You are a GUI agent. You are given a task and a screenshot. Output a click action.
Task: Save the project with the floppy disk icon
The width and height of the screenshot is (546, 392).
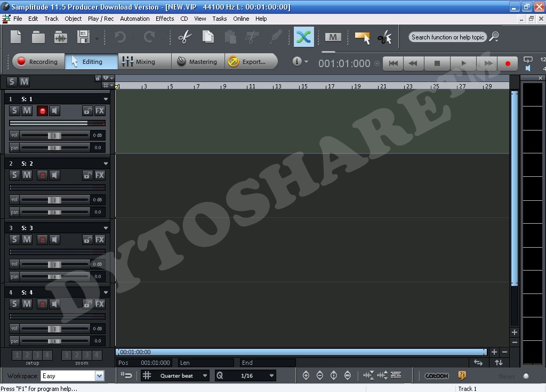(x=84, y=37)
